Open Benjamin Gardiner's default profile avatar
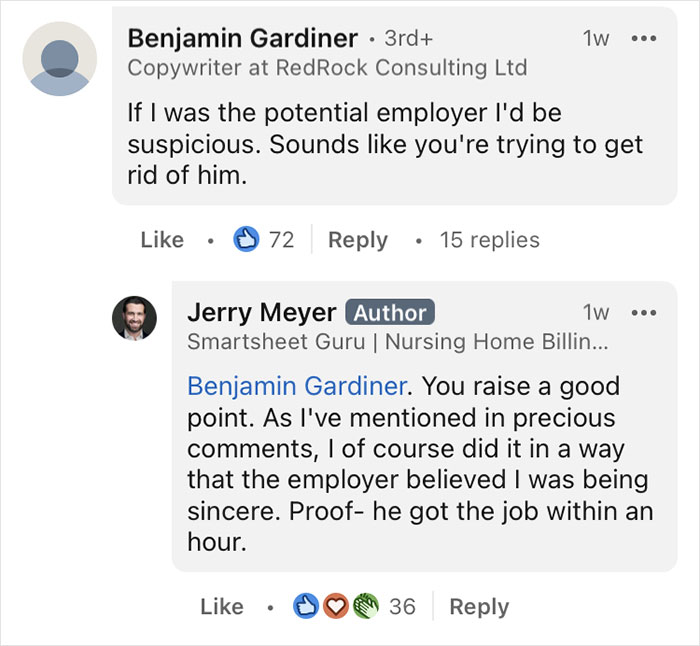This screenshot has height=646, width=700. click(59, 59)
